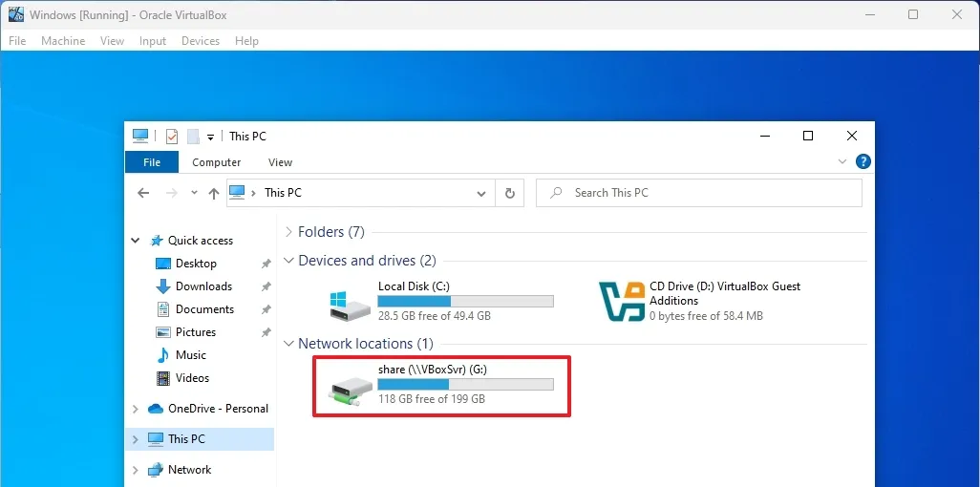Go forward with the Forward arrow
Image resolution: width=980 pixels, height=487 pixels.
click(172, 193)
